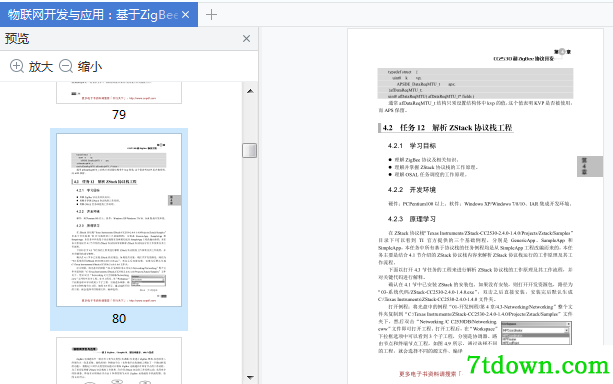
Task: Open a new tab with plus icon
Action: click(211, 15)
